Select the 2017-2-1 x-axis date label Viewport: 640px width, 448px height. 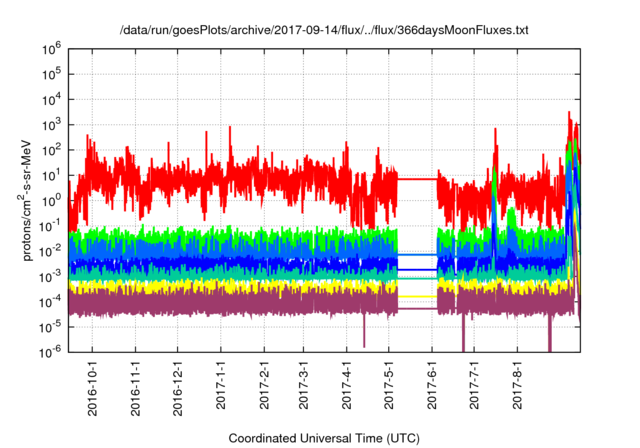point(264,385)
